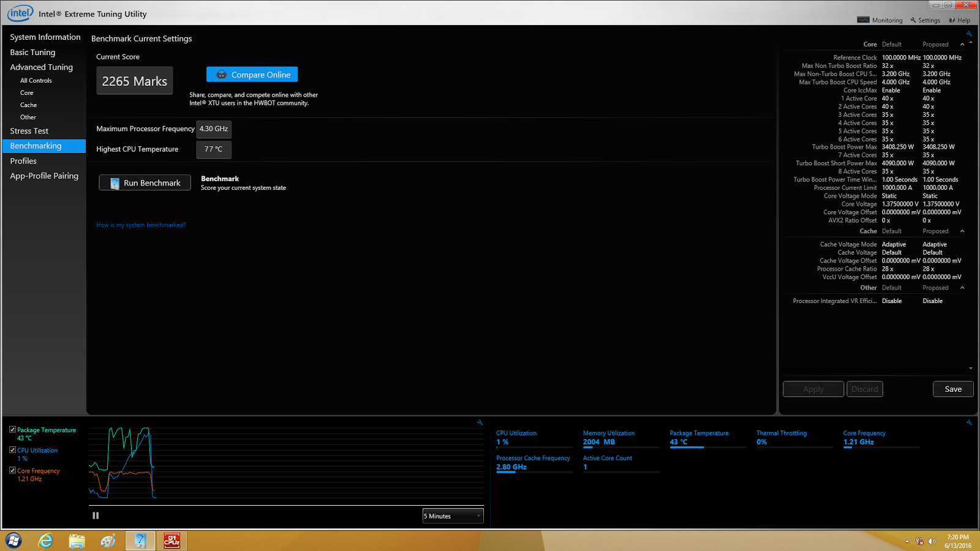The image size is (980, 551).
Task: Collapse the Other settings section
Action: coord(962,288)
